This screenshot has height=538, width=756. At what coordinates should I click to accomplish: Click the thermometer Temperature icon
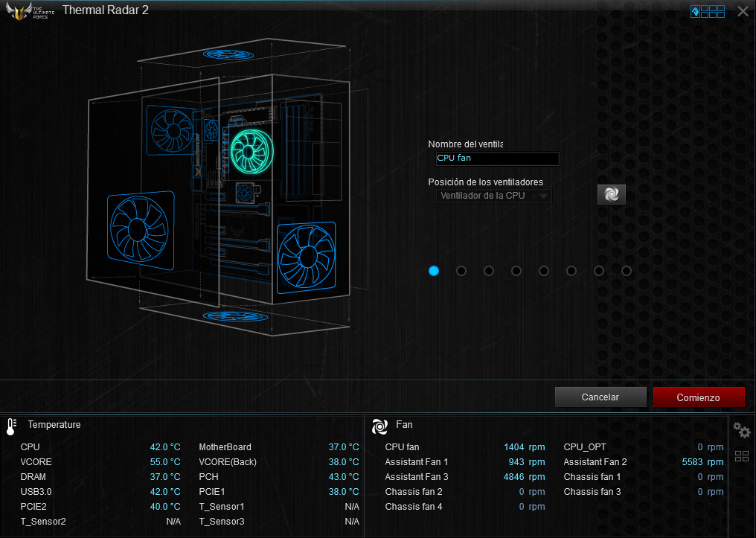(x=12, y=426)
